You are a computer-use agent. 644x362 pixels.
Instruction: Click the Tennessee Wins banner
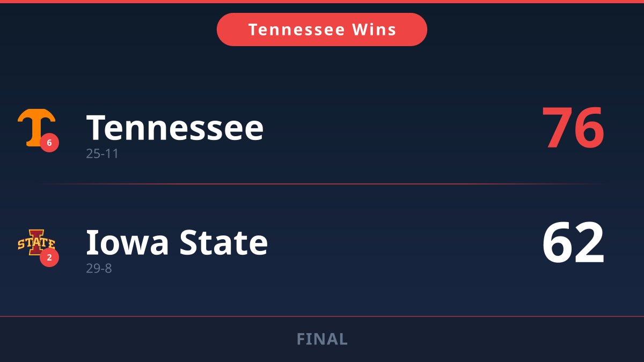click(322, 29)
